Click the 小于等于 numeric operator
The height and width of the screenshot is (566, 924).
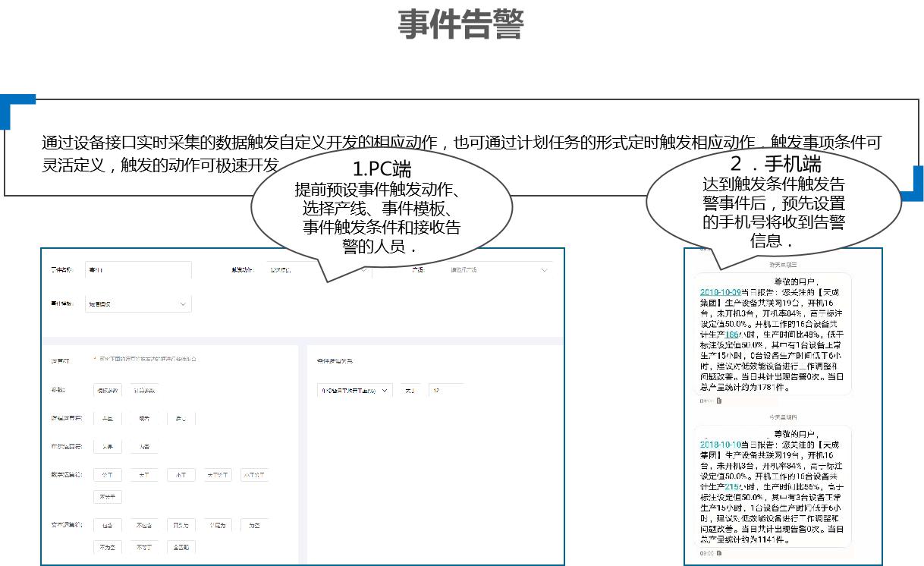coord(254,476)
